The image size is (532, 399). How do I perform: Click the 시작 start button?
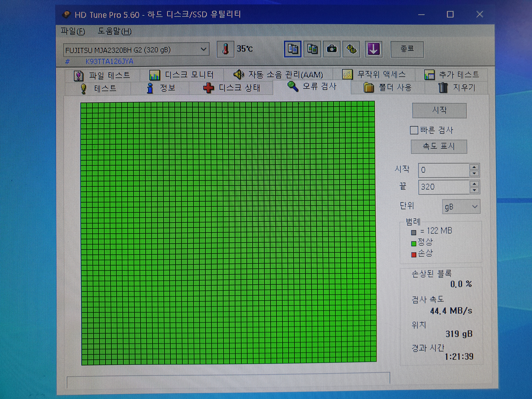click(439, 110)
